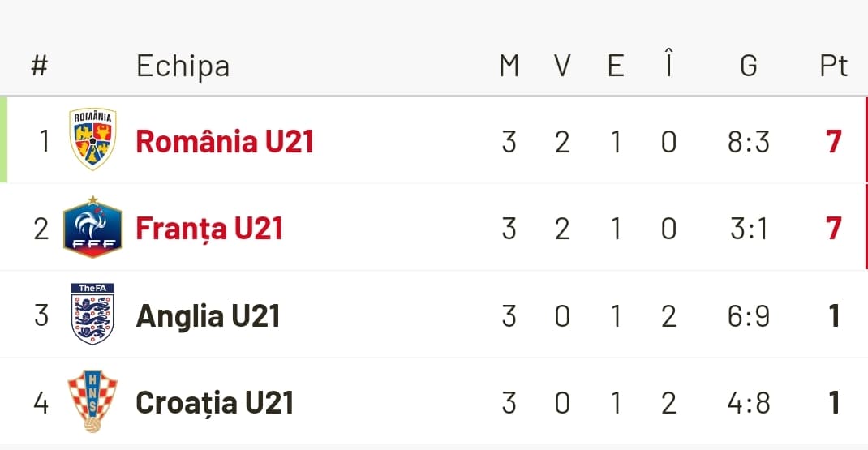Click the România U21 team crest
This screenshot has height=450, width=868.
point(92,139)
